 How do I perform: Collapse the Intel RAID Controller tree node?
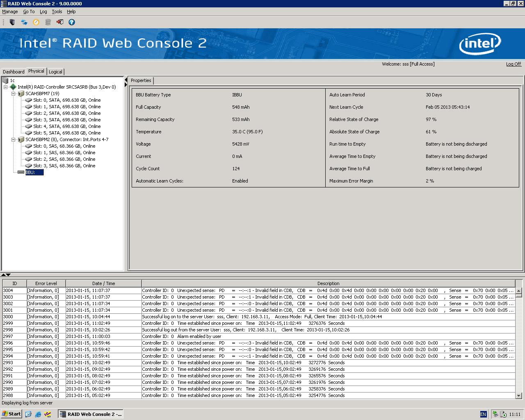(6, 87)
